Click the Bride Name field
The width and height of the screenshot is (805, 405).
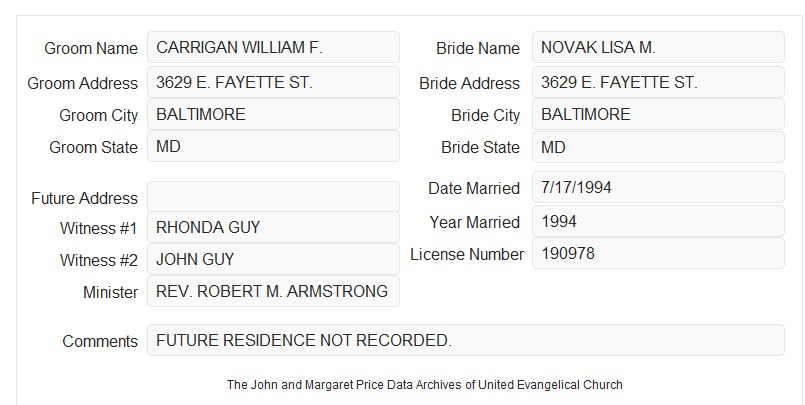coord(658,47)
